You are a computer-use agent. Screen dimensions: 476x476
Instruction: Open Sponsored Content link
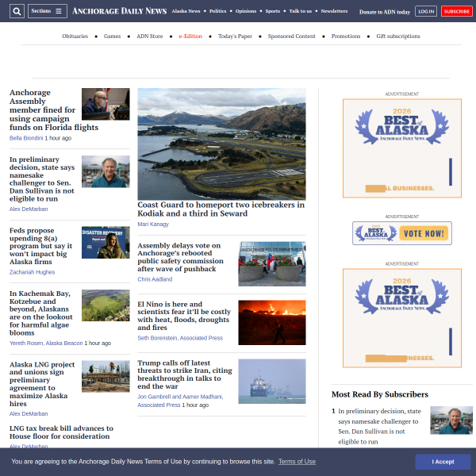point(291,36)
